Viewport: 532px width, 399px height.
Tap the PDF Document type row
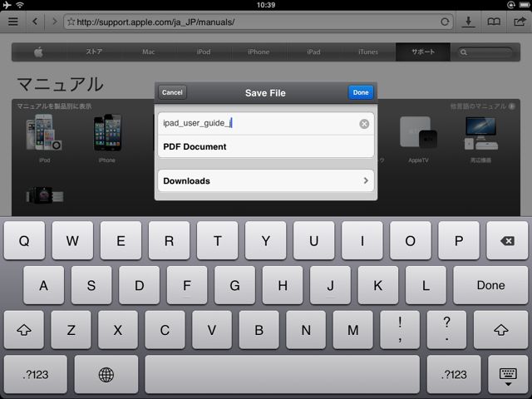tap(266, 146)
